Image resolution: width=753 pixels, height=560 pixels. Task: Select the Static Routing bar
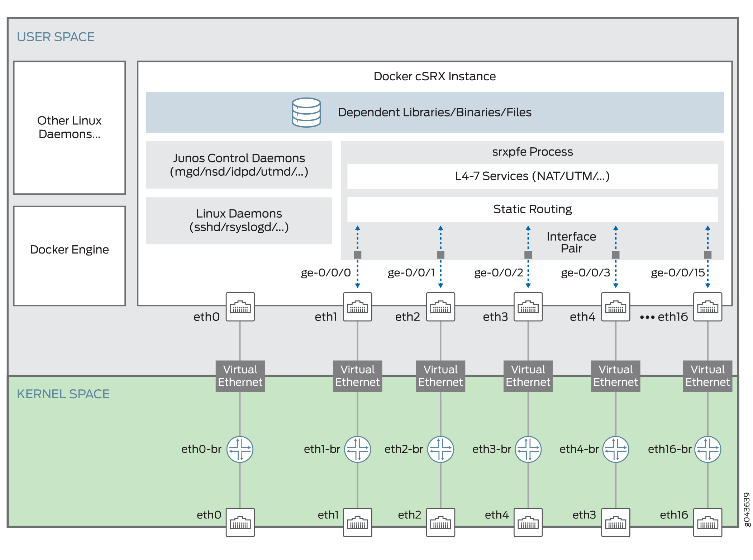coord(532,209)
